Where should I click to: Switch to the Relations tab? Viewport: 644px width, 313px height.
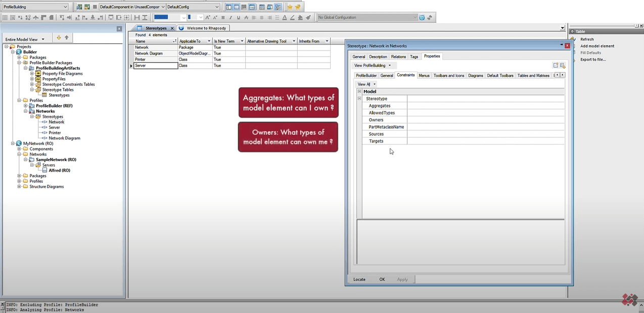[x=398, y=56]
